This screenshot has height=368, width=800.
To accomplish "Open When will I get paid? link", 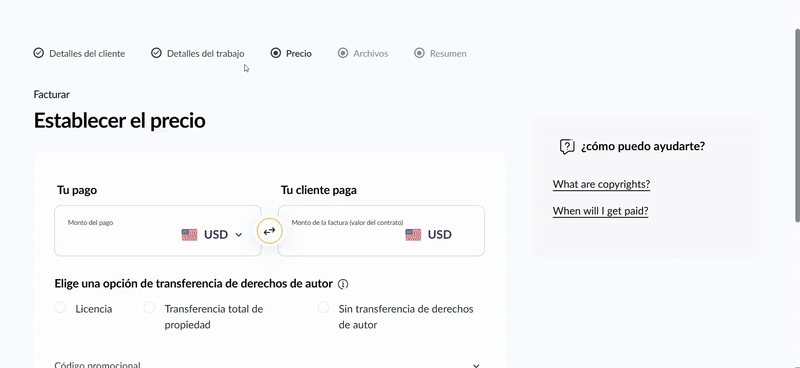I will (x=601, y=211).
